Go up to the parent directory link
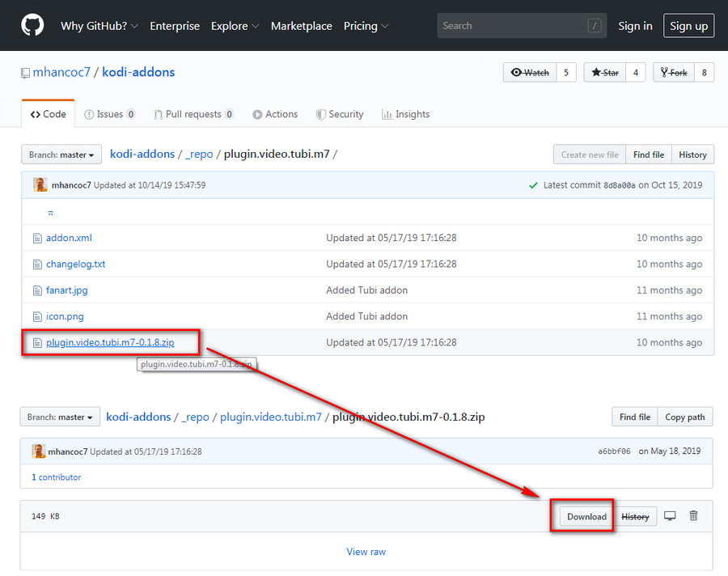Image resolution: width=728 pixels, height=576 pixels. point(51,212)
